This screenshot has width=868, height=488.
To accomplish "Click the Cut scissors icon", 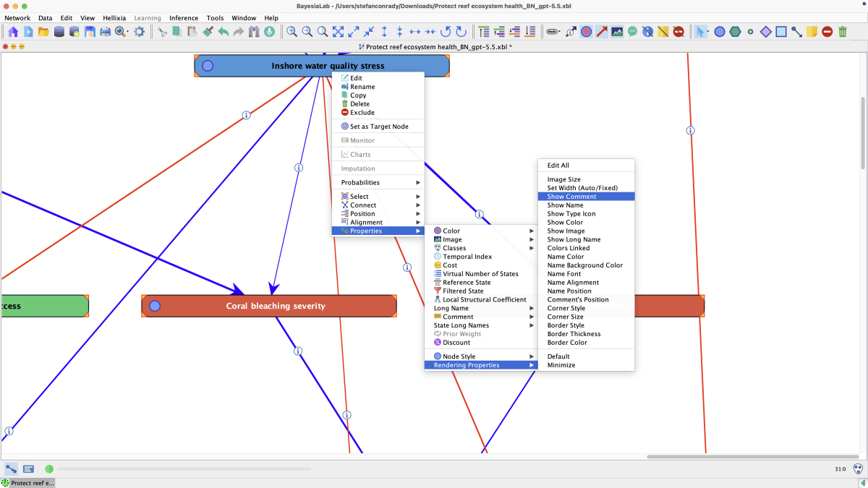I will coord(163,32).
